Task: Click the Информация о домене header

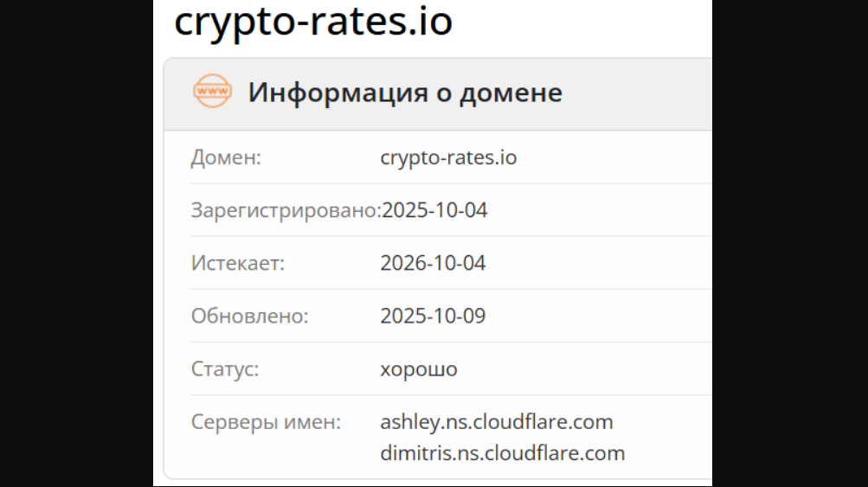Action: [405, 93]
